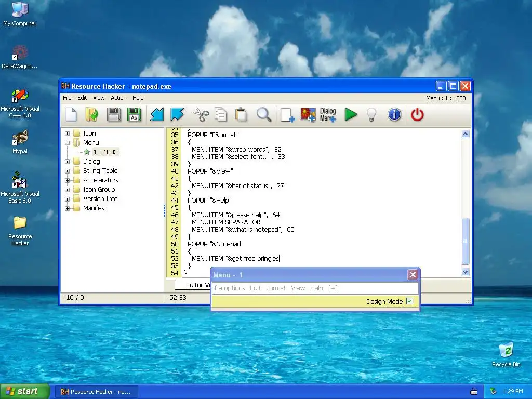The image size is (532, 399).
Task: Click the Save As toolbar icon
Action: tap(134, 115)
